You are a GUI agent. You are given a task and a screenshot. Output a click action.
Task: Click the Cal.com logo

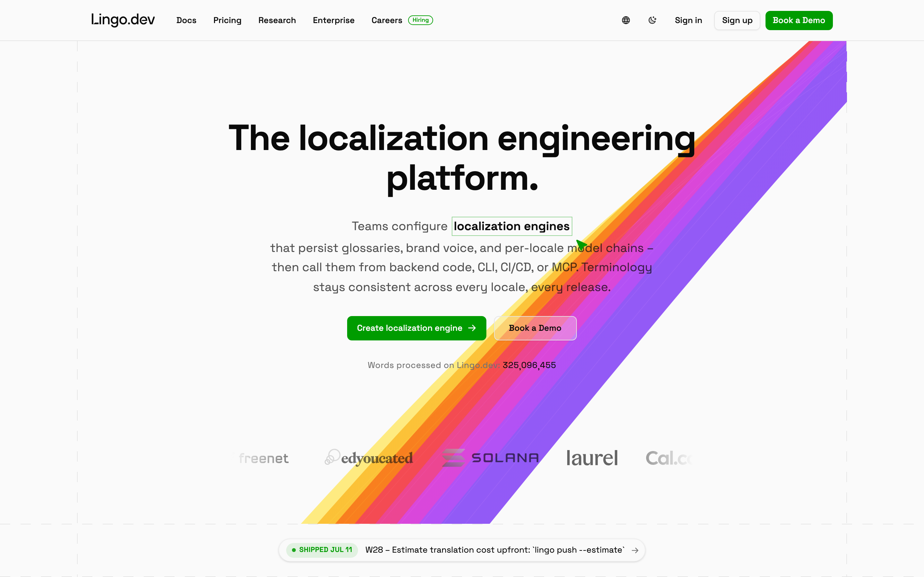(x=669, y=458)
